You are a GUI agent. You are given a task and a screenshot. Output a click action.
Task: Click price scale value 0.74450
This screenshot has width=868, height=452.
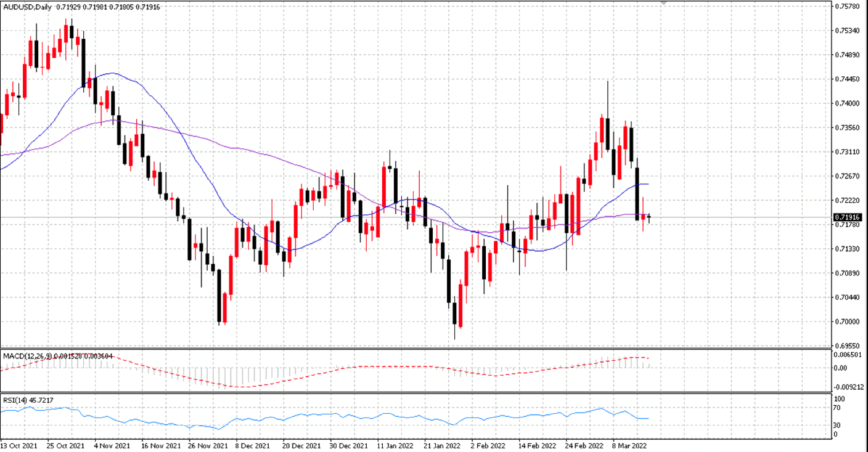pos(848,79)
